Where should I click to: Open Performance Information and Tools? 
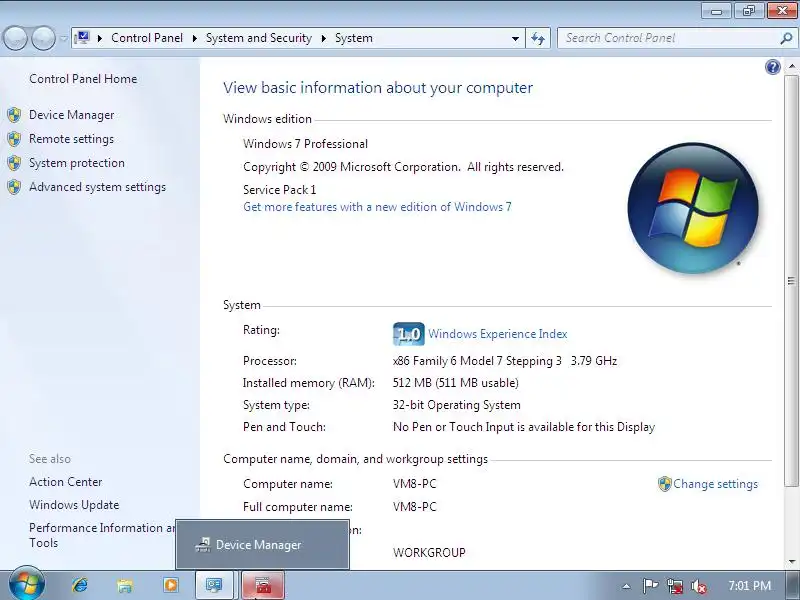pos(102,535)
